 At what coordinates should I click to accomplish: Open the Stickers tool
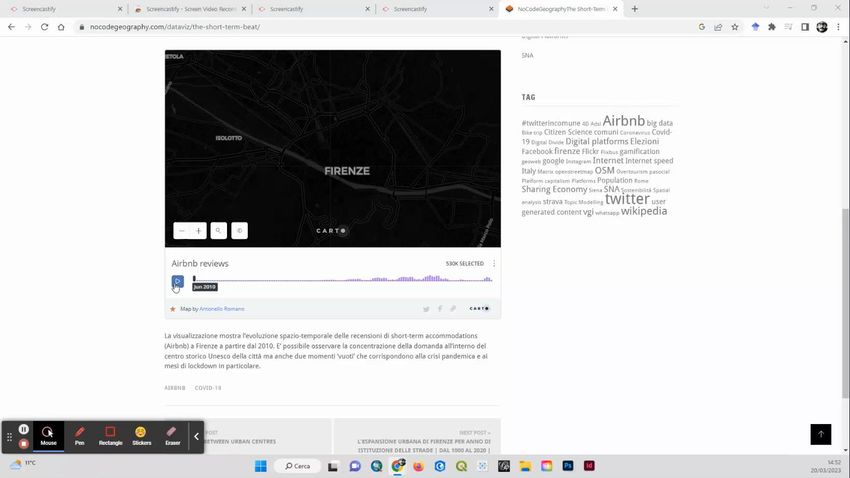click(x=141, y=436)
